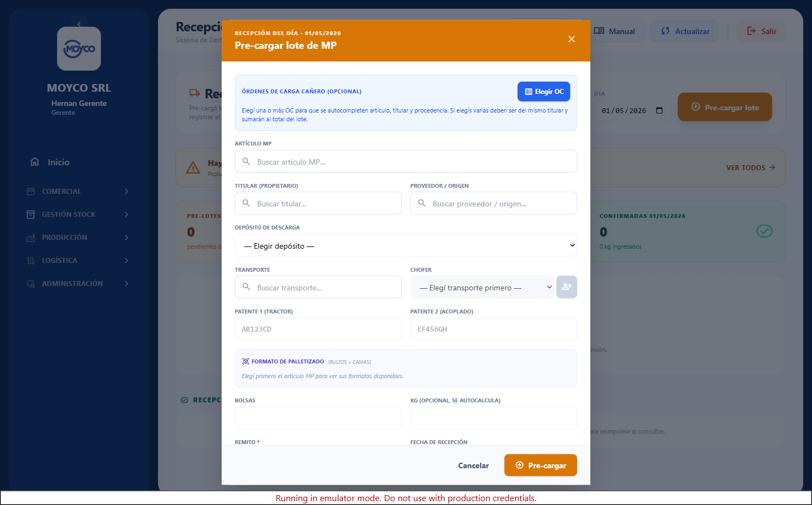Click the Elegir OC button

click(544, 92)
